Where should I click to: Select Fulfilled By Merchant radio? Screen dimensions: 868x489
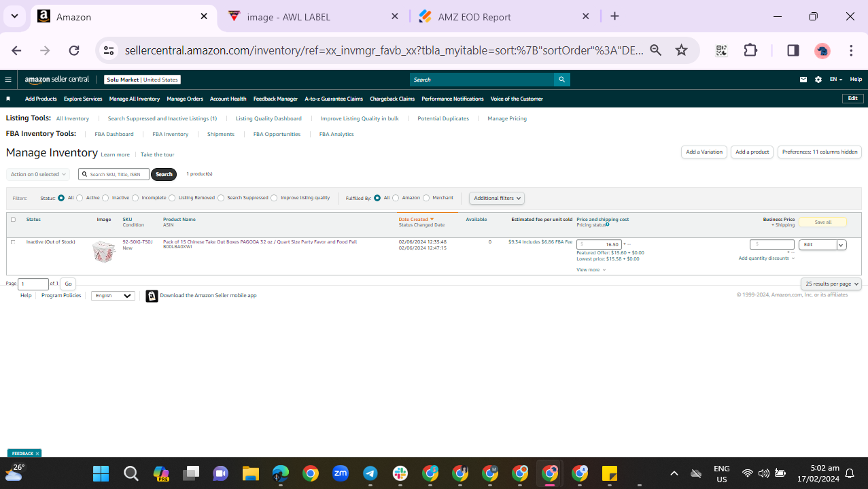[426, 198]
